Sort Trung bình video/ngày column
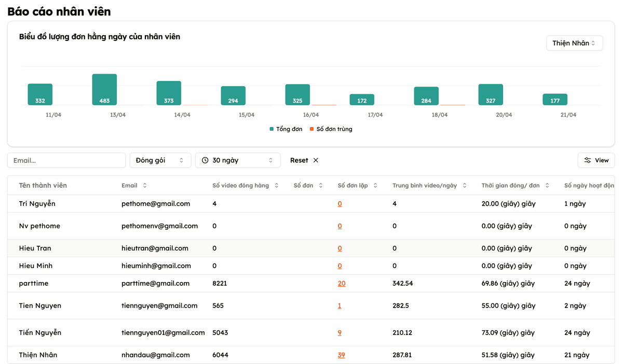 (x=465, y=186)
